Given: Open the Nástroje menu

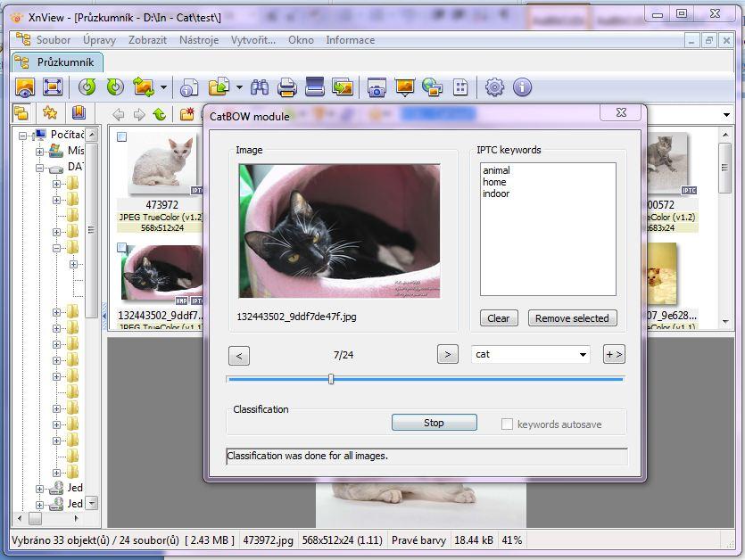Looking at the screenshot, I should [199, 40].
